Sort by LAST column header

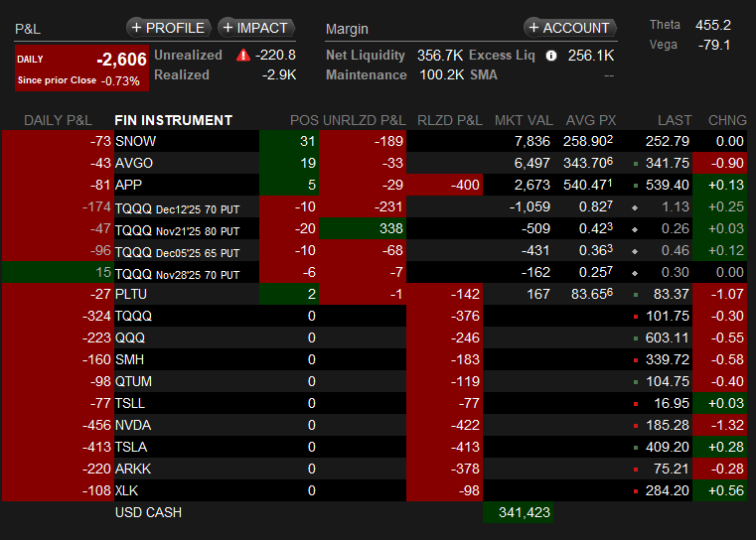point(675,120)
